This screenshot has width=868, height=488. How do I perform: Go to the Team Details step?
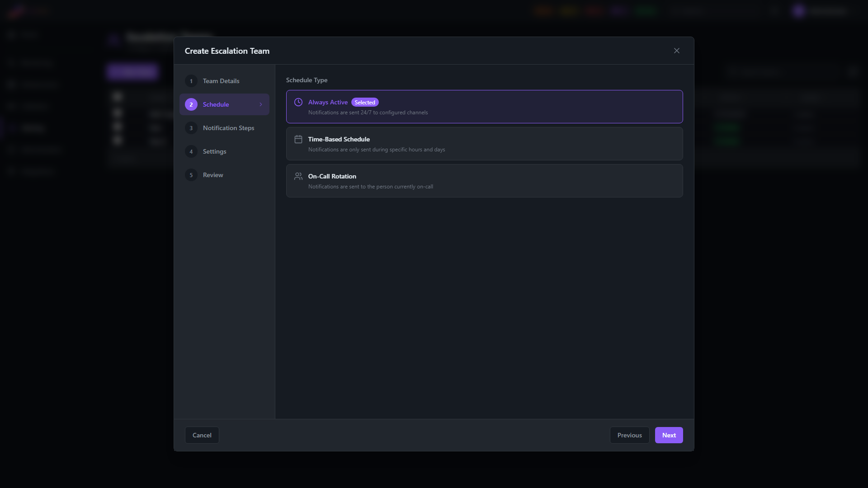click(x=224, y=81)
